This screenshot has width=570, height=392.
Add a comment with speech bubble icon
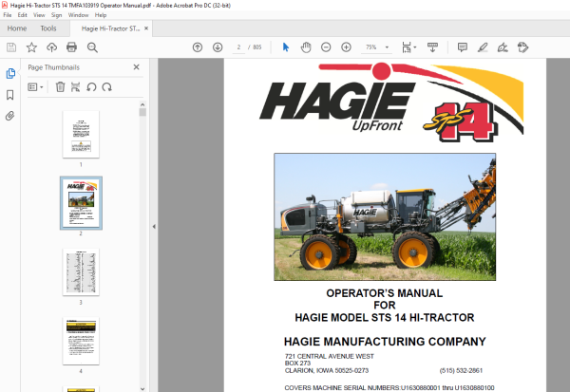463,47
